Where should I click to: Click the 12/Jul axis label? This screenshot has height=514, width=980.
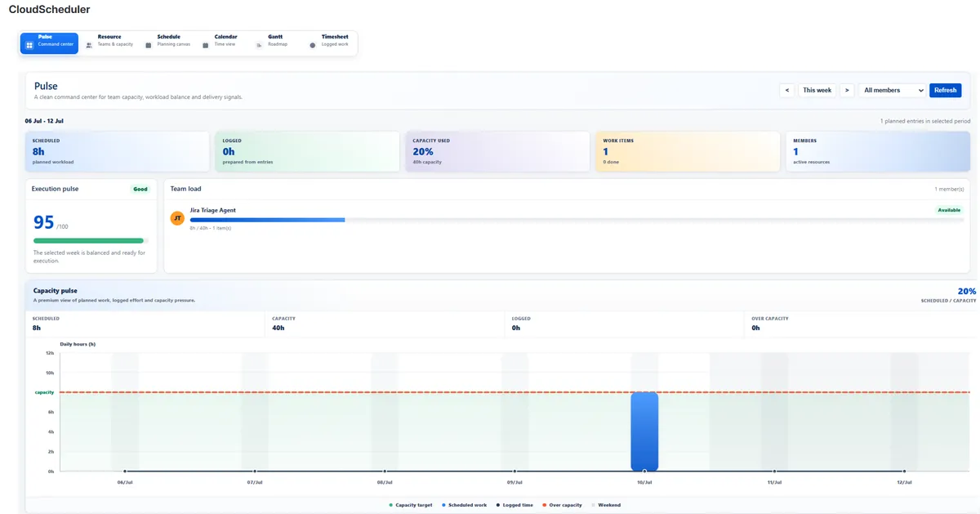tap(904, 482)
